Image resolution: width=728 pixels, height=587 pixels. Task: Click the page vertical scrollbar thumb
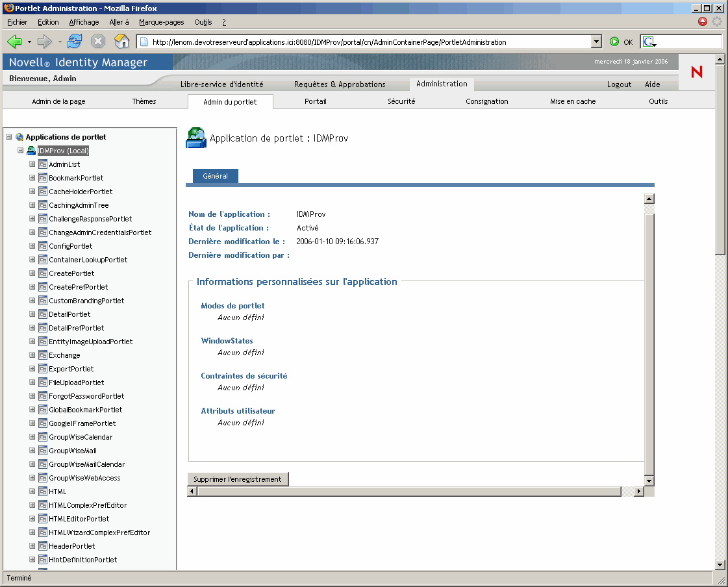[720, 159]
